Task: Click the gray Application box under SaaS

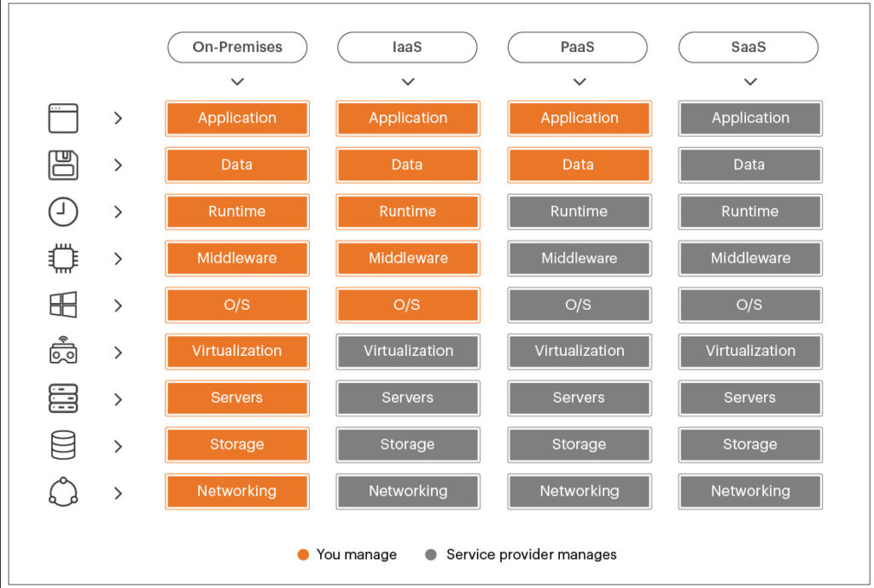Action: (750, 118)
